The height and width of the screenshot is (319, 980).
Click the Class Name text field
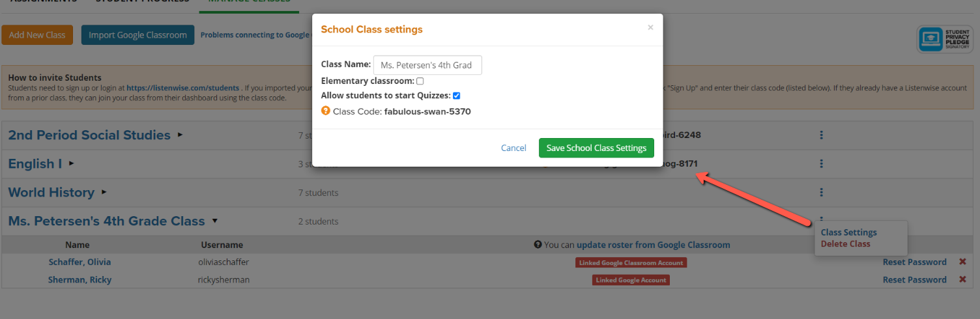[x=427, y=65]
